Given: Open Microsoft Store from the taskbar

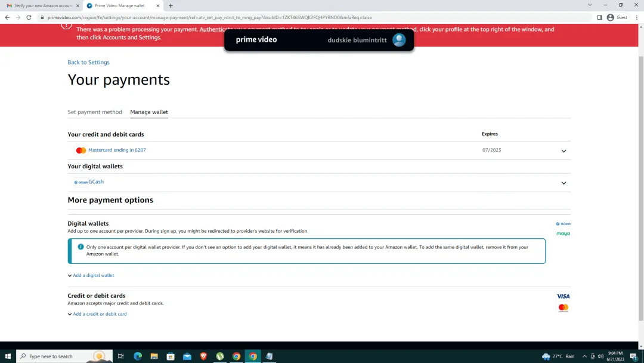Looking at the screenshot, I should pyautogui.click(x=171, y=356).
